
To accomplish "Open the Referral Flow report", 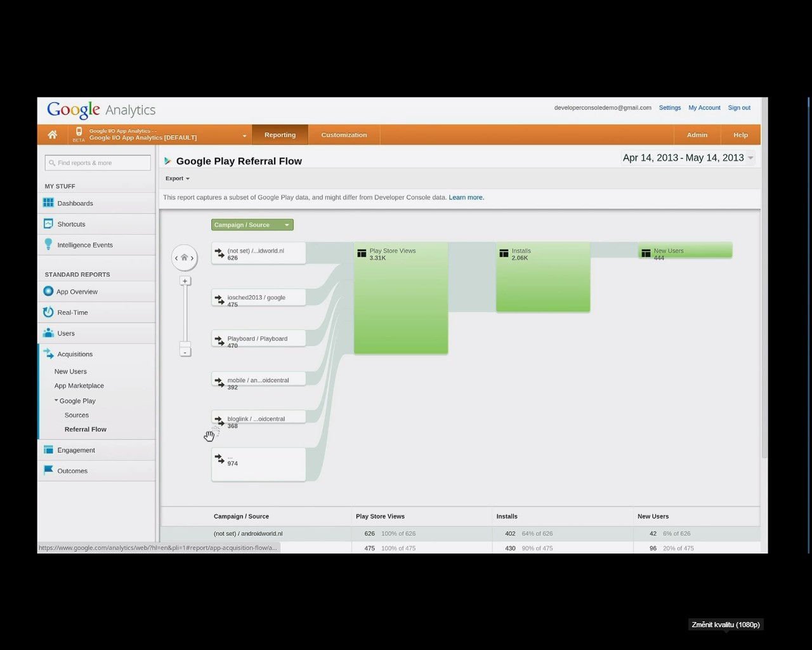I will [86, 429].
